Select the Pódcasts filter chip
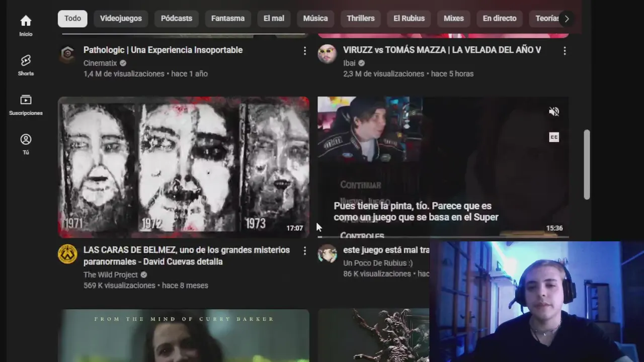The width and height of the screenshot is (644, 362). (177, 19)
